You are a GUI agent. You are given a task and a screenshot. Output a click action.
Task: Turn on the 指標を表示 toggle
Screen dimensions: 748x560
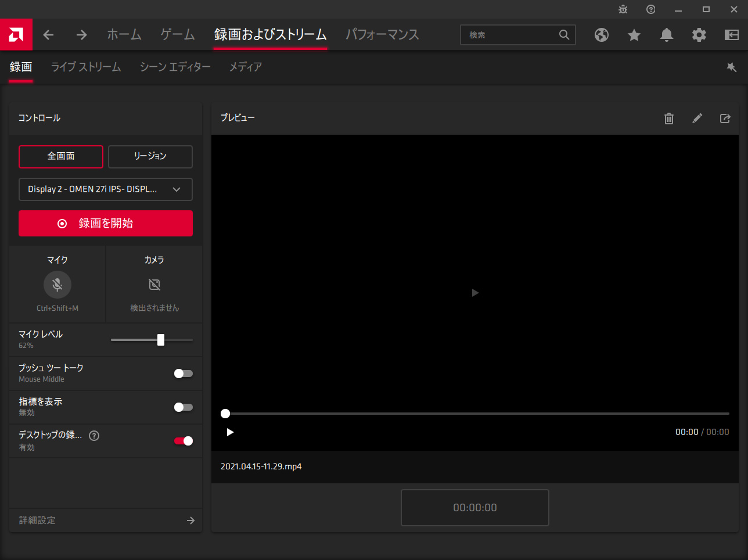[x=184, y=407]
